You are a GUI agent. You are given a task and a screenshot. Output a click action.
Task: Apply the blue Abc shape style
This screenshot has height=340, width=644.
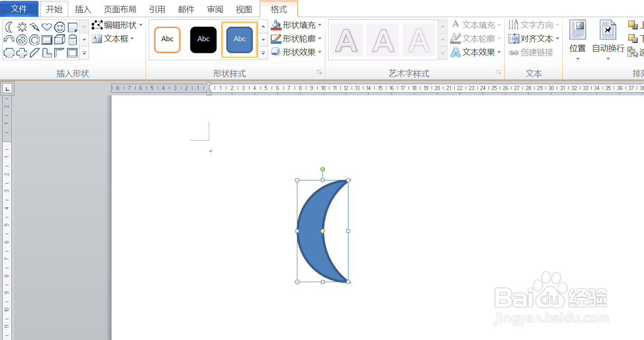[239, 39]
